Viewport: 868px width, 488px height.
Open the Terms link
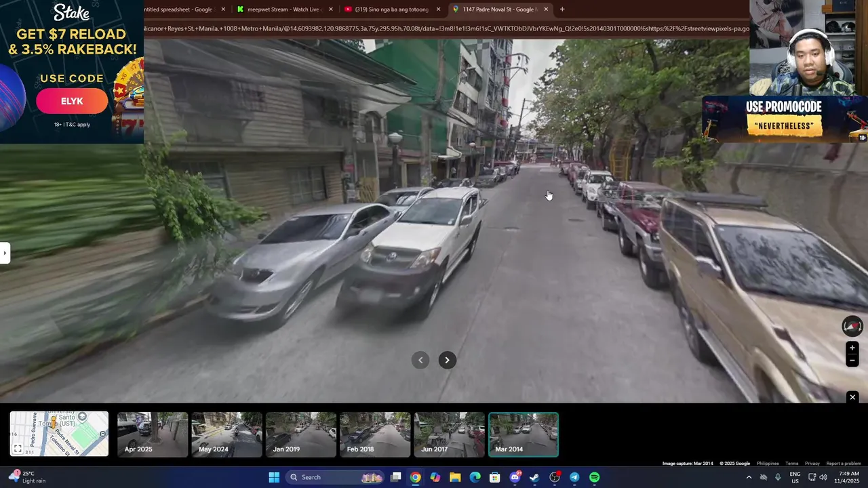coord(792,464)
